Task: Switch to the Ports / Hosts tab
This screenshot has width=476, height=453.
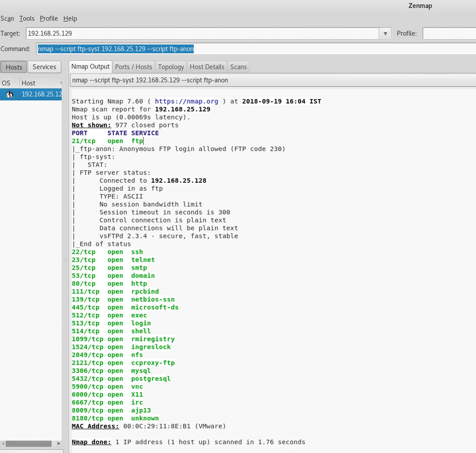Action: click(133, 67)
